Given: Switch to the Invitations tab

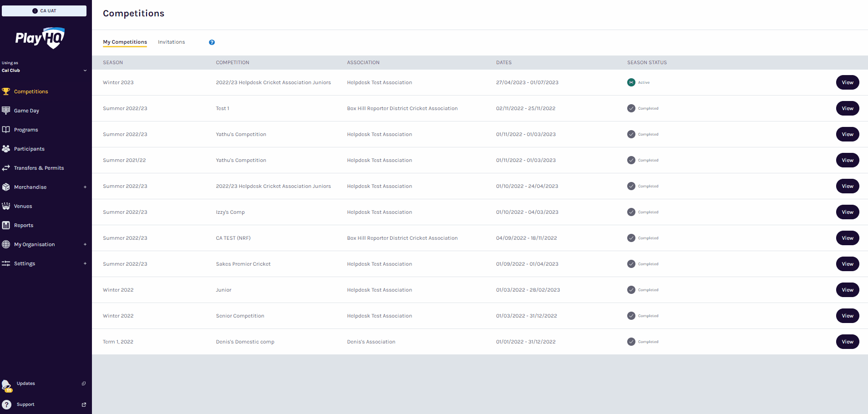Looking at the screenshot, I should (x=171, y=42).
